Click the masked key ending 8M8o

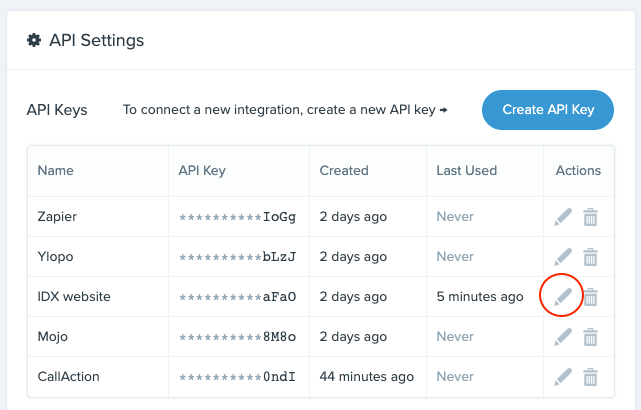[x=238, y=337]
